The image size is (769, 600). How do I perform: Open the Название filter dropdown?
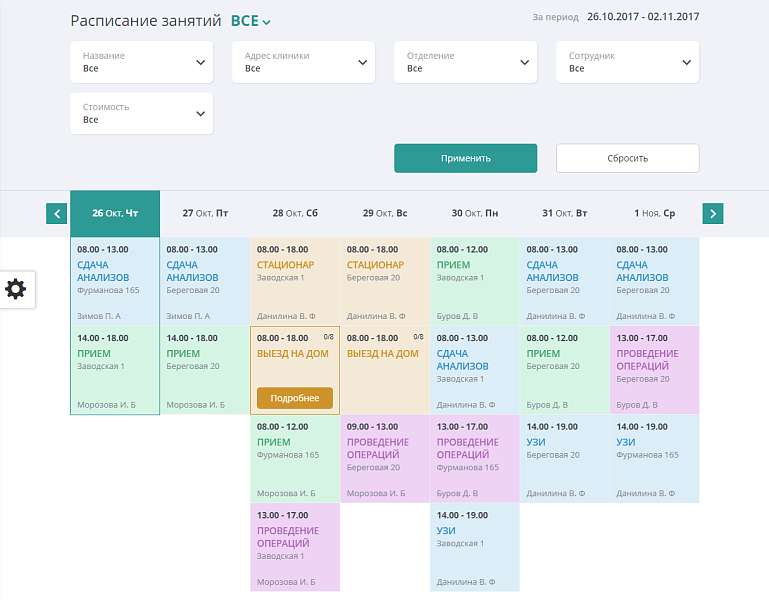tap(141, 62)
